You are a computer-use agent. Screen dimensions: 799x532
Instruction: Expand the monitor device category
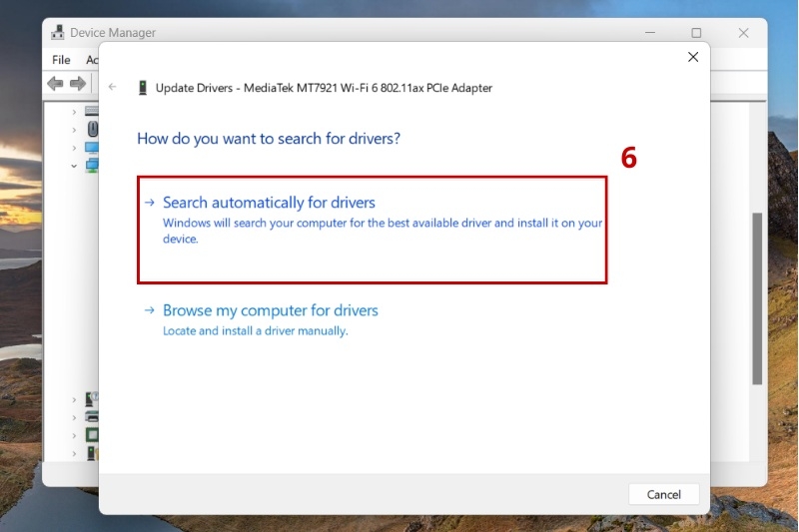(x=74, y=148)
